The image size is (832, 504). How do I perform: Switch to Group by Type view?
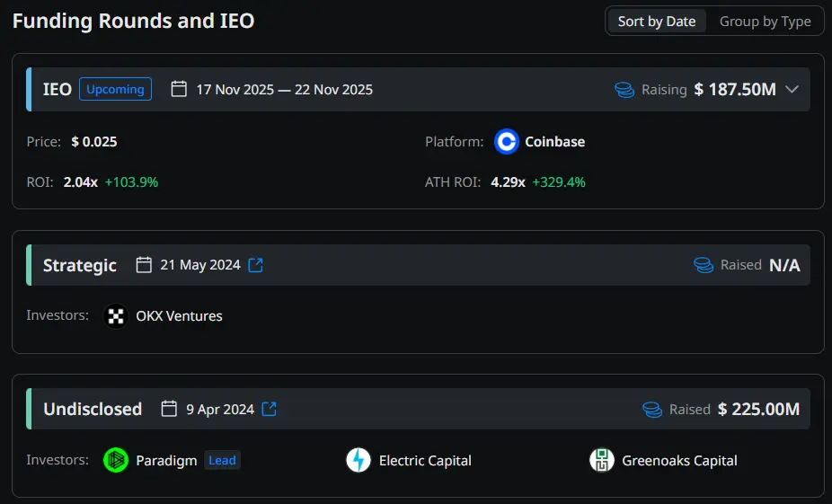[x=765, y=22]
